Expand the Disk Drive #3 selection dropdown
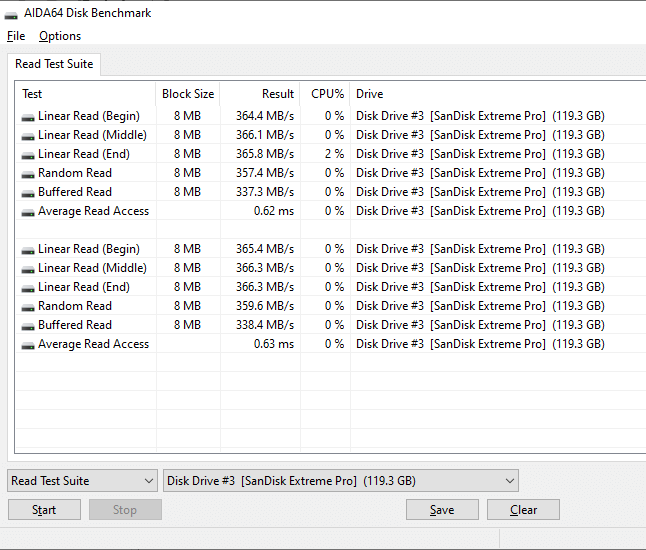Screen dimensions: 646x550 [x=341, y=481]
